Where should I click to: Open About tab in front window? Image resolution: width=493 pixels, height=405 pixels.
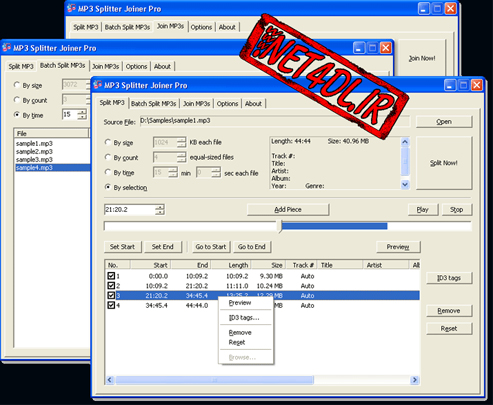coord(253,104)
